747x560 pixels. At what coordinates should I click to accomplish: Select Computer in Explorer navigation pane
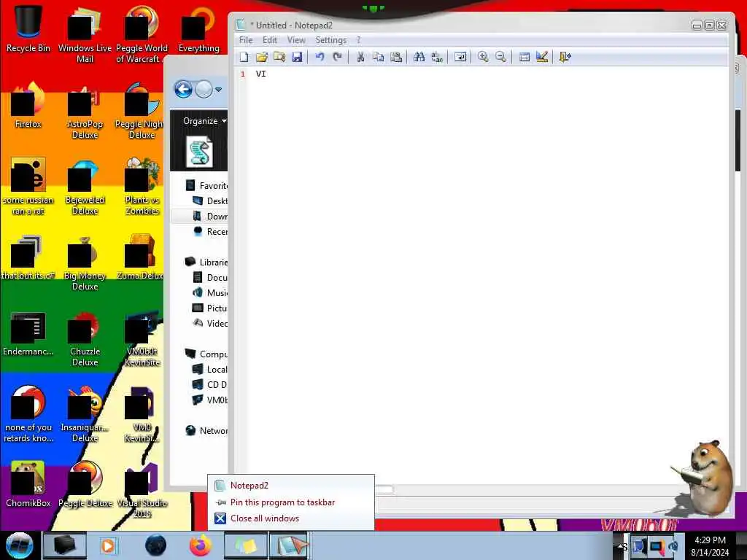click(206, 354)
